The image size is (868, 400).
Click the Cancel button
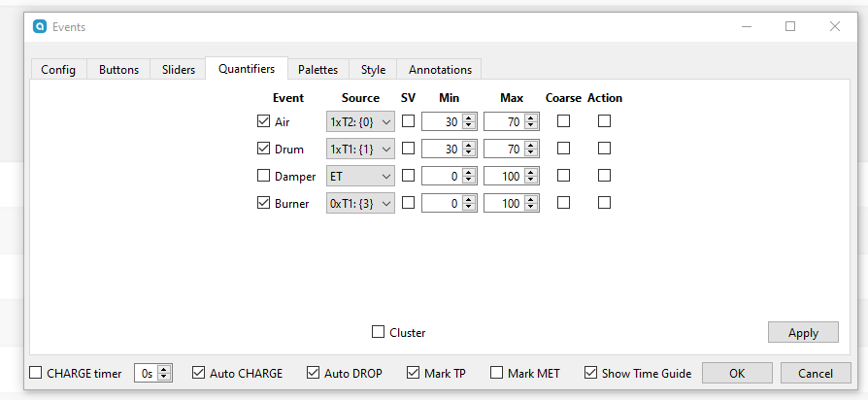(x=816, y=374)
